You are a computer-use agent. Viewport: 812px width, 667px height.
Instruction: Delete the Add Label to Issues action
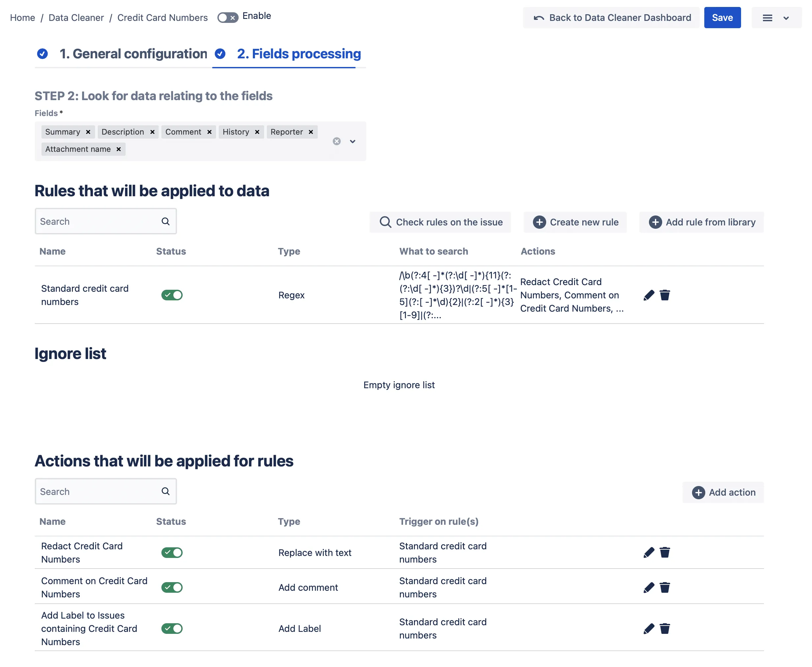665,629
